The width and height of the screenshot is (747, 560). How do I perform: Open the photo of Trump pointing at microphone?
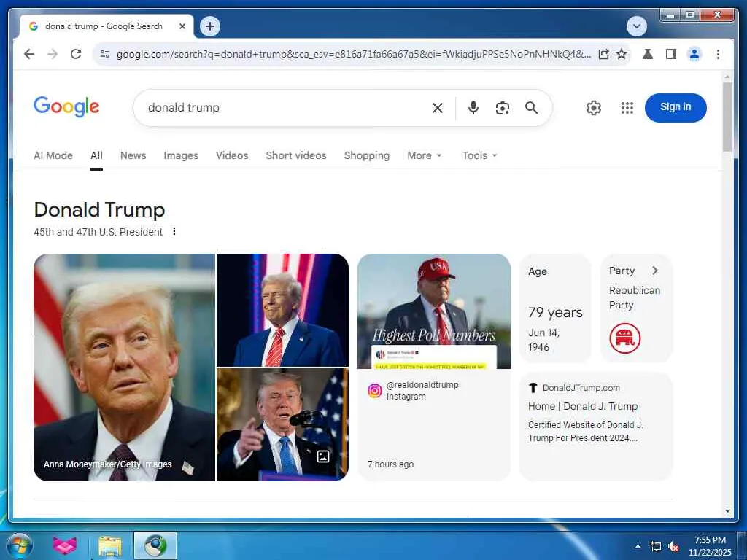[x=282, y=425]
